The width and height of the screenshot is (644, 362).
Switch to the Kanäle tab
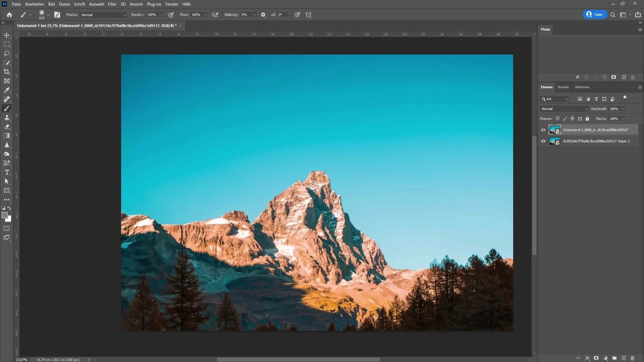(563, 87)
